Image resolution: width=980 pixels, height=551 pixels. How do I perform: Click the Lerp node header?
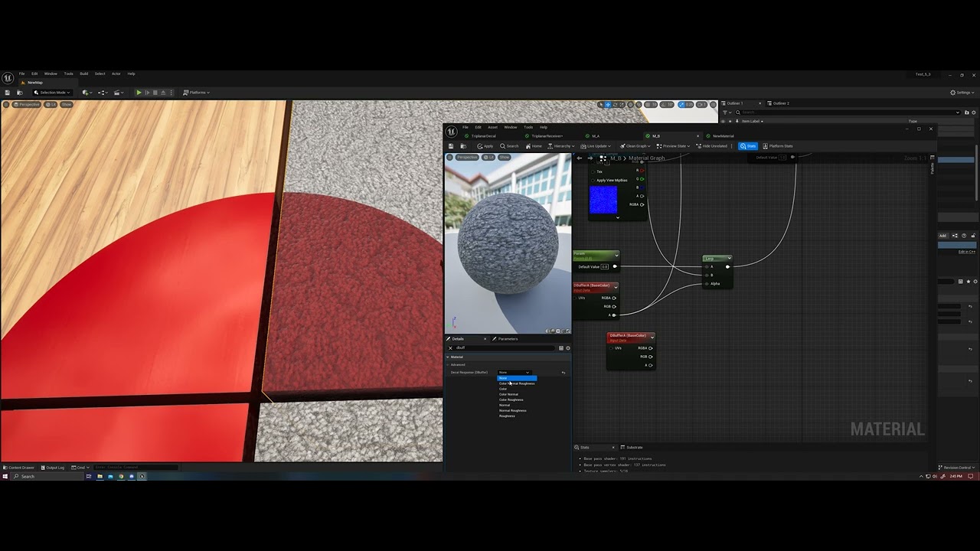click(717, 259)
